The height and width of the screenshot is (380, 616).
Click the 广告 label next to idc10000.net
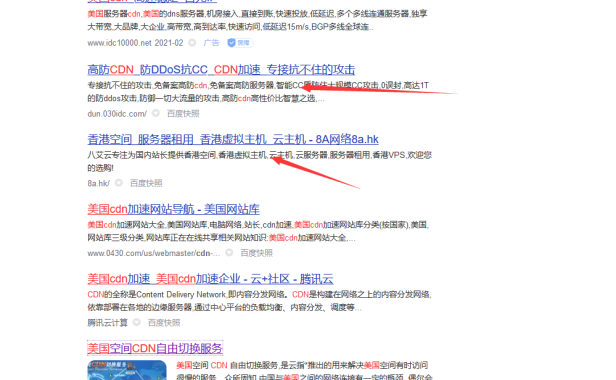coord(211,43)
